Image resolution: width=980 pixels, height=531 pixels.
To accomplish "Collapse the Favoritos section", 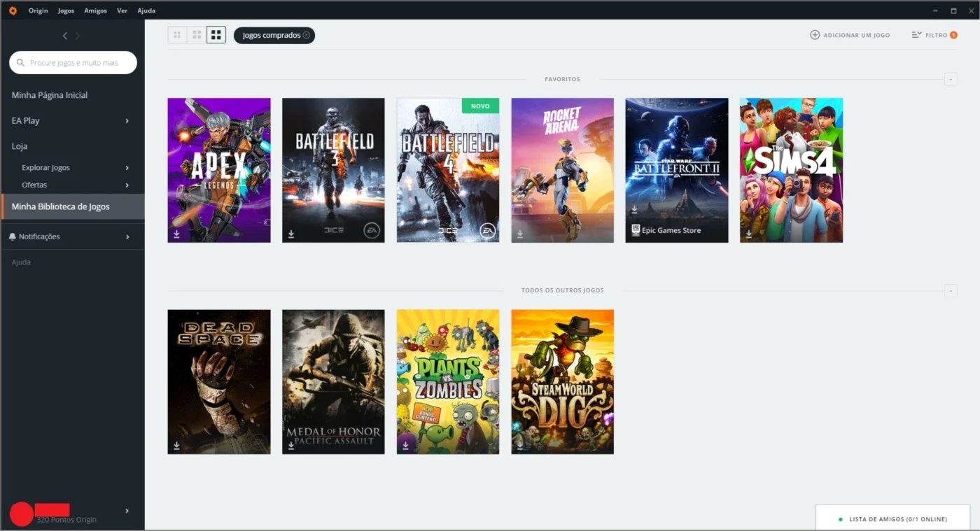I will tap(951, 79).
